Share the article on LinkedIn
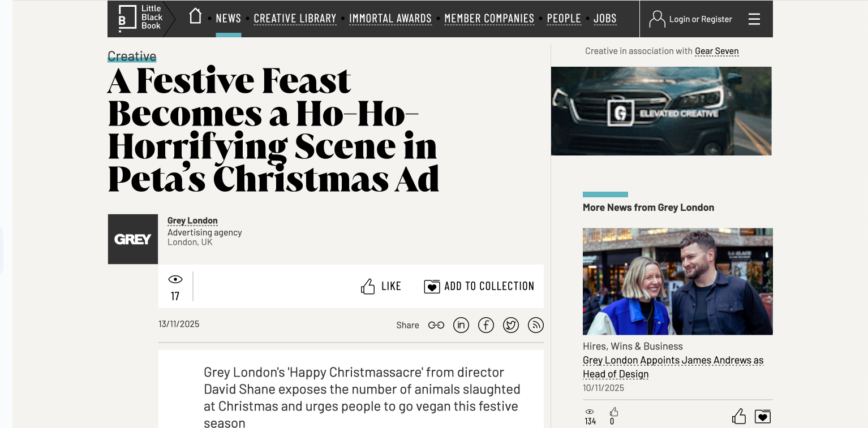Image resolution: width=868 pixels, height=428 pixels. [461, 325]
